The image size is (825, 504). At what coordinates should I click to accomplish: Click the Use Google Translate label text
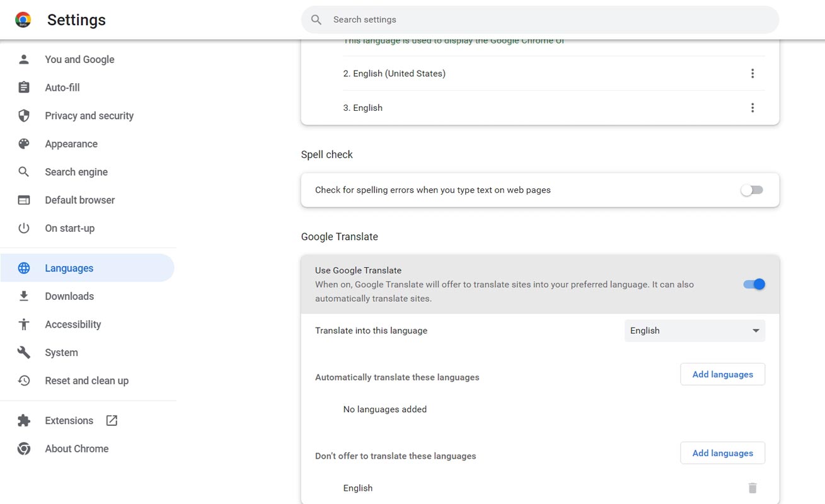tap(358, 270)
